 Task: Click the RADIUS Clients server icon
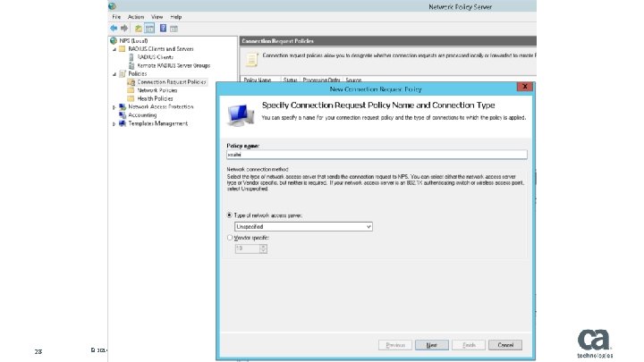(x=131, y=57)
